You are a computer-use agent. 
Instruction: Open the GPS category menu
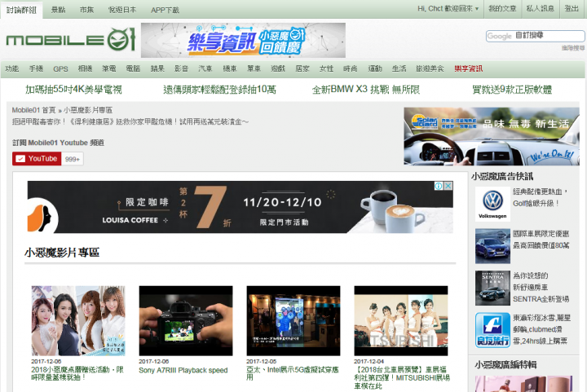point(60,68)
